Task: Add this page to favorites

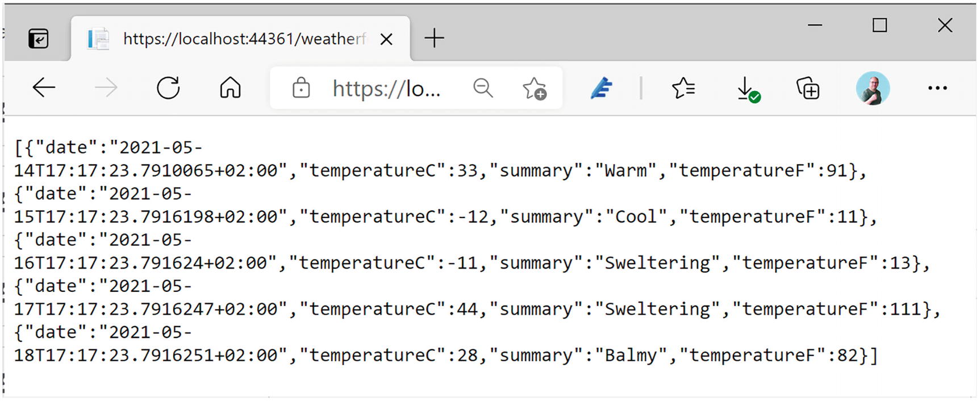Action: coord(534,89)
